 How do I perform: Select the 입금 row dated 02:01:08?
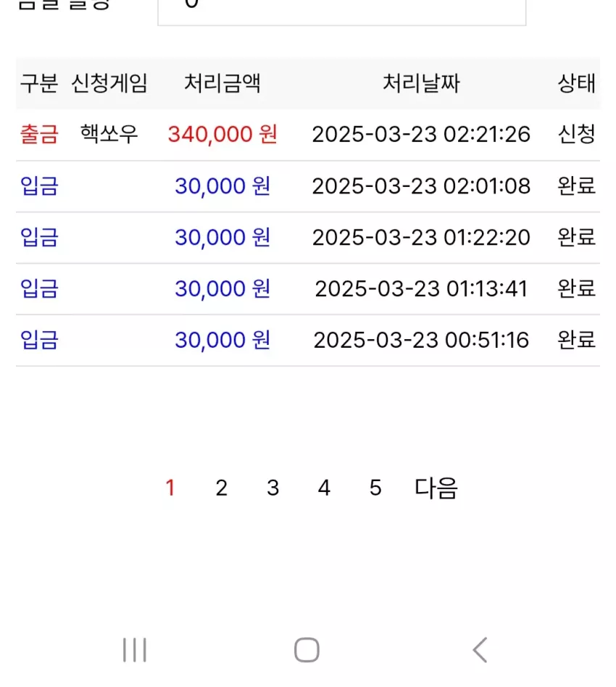coord(308,186)
